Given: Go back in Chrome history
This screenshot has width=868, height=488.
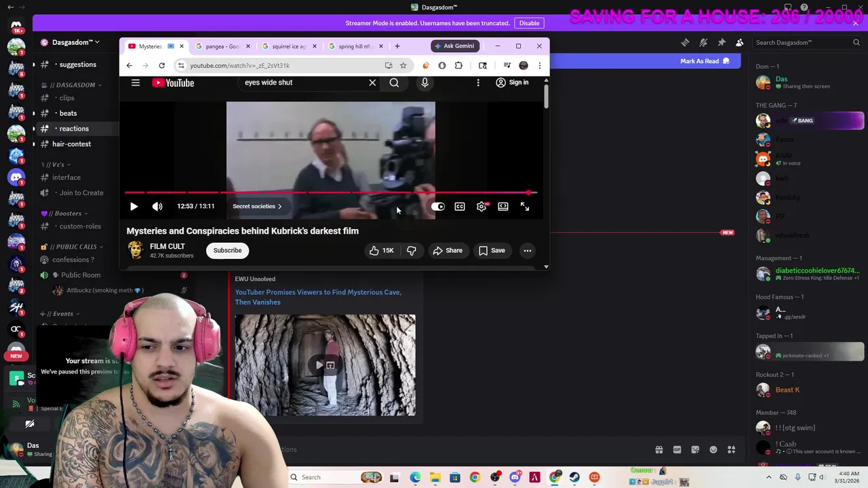Looking at the screenshot, I should pos(130,66).
